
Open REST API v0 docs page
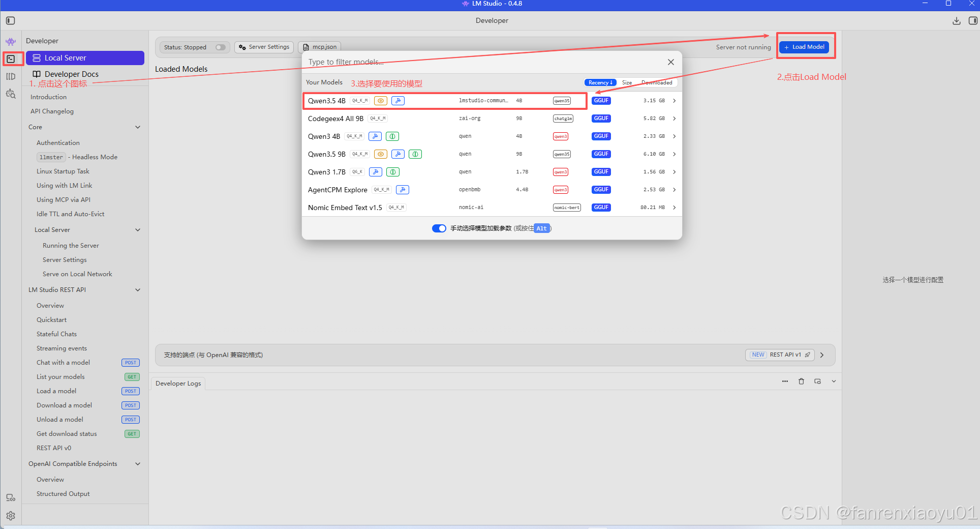pyautogui.click(x=54, y=448)
